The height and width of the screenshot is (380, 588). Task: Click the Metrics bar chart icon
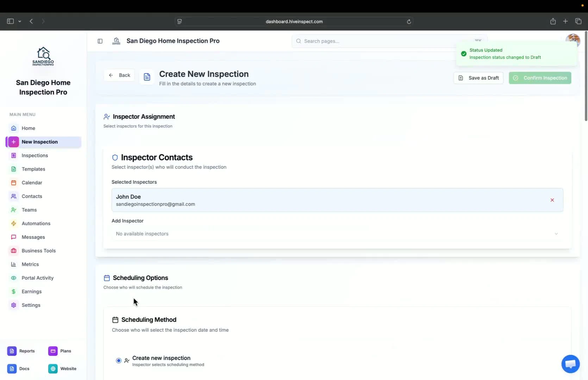[x=14, y=264]
